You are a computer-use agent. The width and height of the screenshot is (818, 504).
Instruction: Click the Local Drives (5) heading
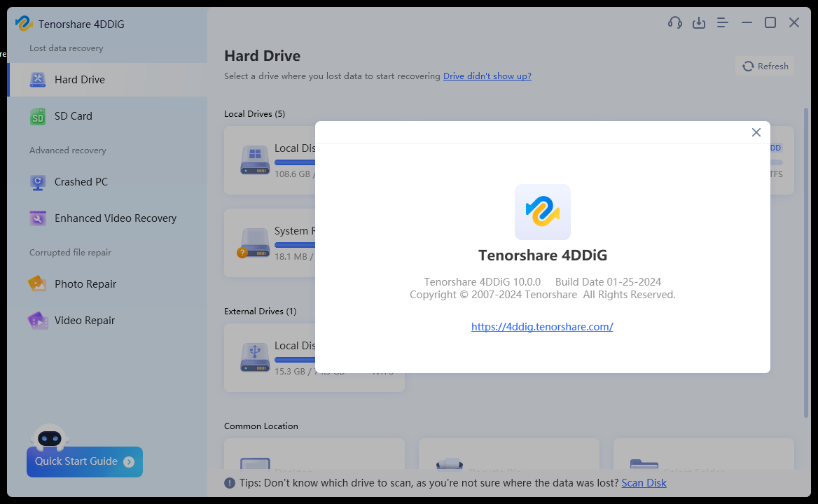[255, 114]
